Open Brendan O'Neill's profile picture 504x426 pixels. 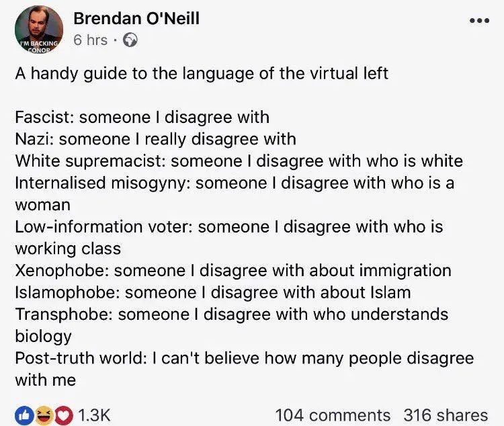tap(38, 28)
